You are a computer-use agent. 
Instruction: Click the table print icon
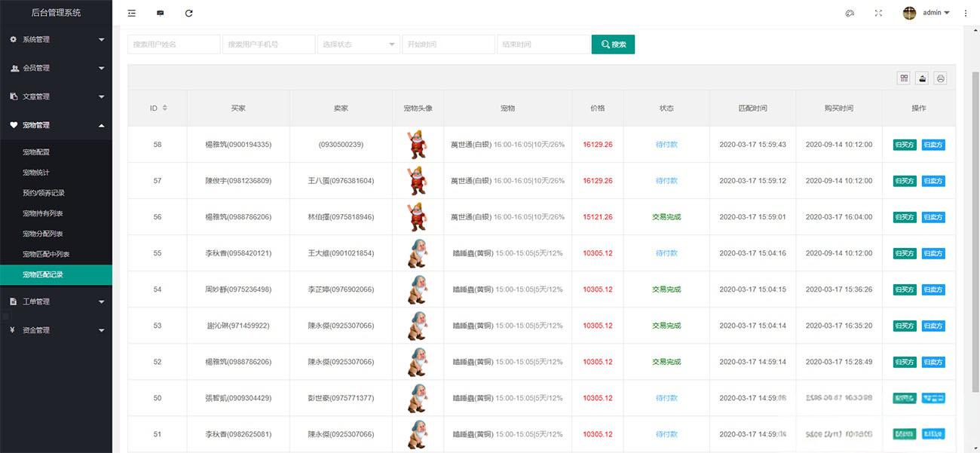pos(940,78)
